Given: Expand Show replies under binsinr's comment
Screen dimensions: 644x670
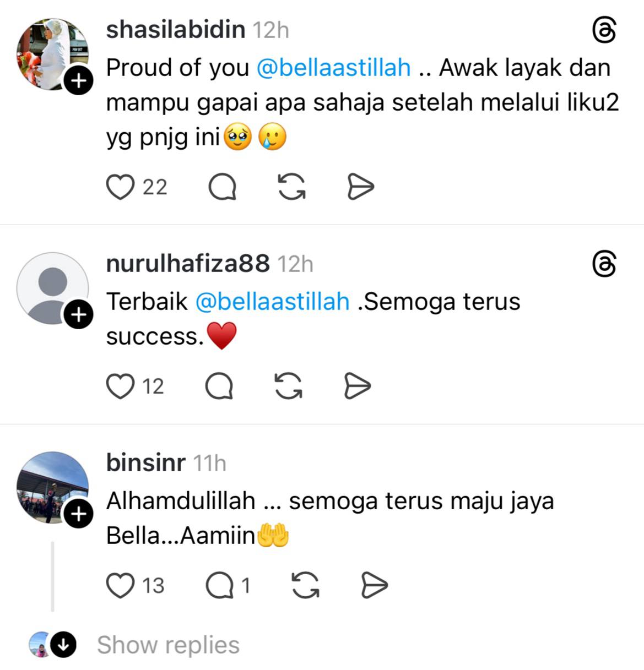Looking at the screenshot, I should click(x=168, y=645).
